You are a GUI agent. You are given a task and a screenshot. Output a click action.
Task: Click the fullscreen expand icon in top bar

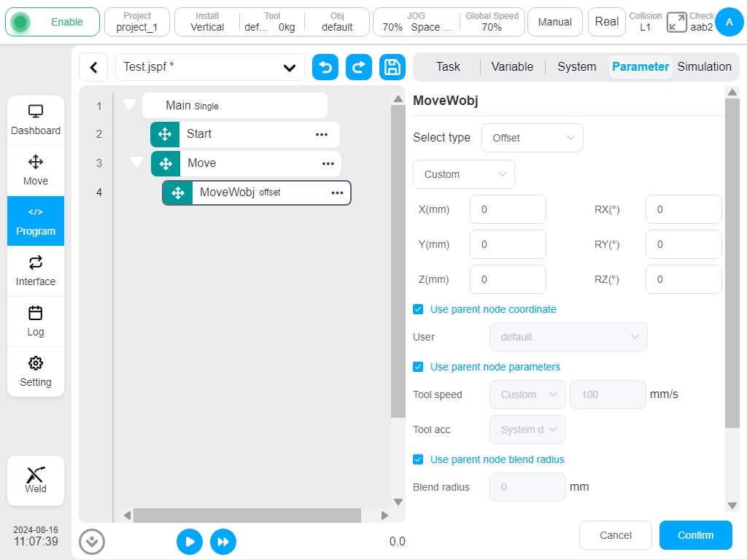point(676,22)
